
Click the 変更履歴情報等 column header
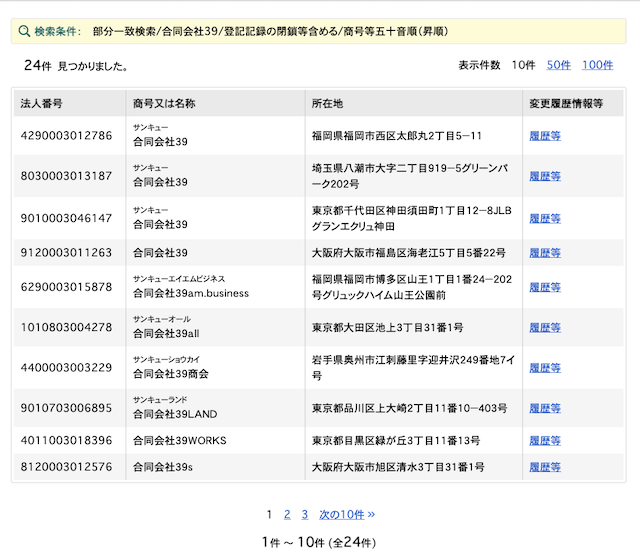(x=566, y=104)
